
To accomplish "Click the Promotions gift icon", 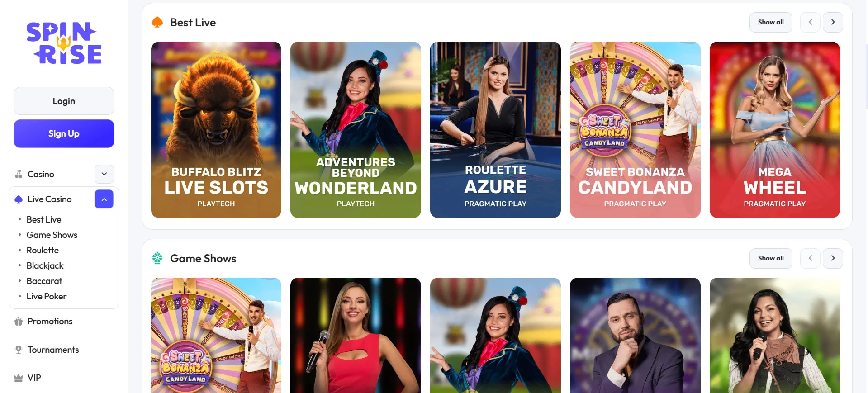I will [x=19, y=322].
